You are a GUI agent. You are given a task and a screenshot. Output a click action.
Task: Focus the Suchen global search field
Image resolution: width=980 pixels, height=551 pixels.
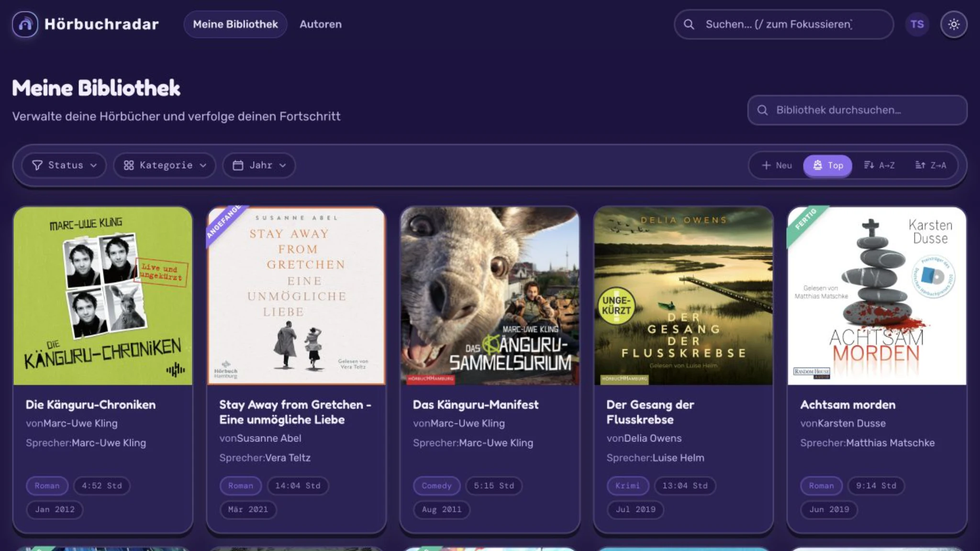(x=784, y=24)
